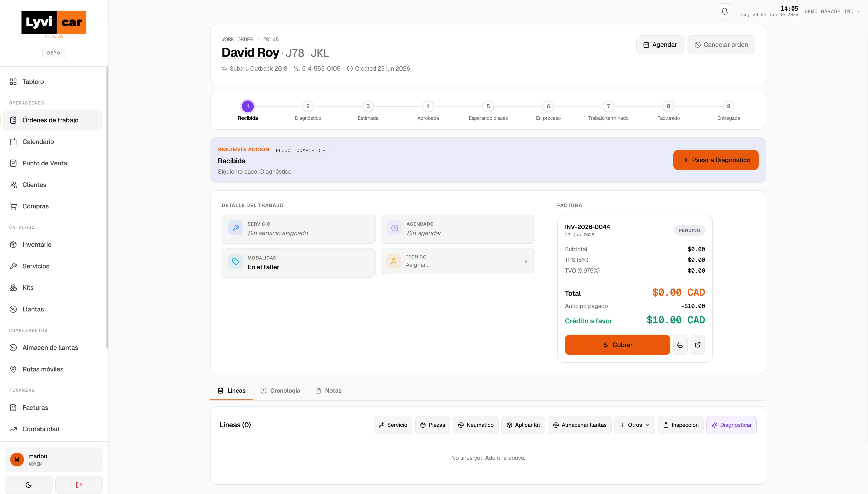868x494 pixels.
Task: Click the Servicio card
Action: (x=299, y=229)
